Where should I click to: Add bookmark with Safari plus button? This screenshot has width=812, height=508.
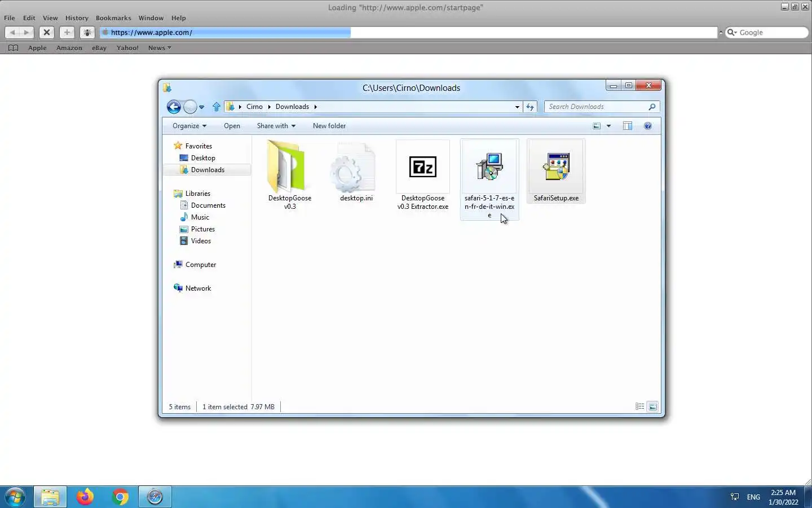click(67, 32)
